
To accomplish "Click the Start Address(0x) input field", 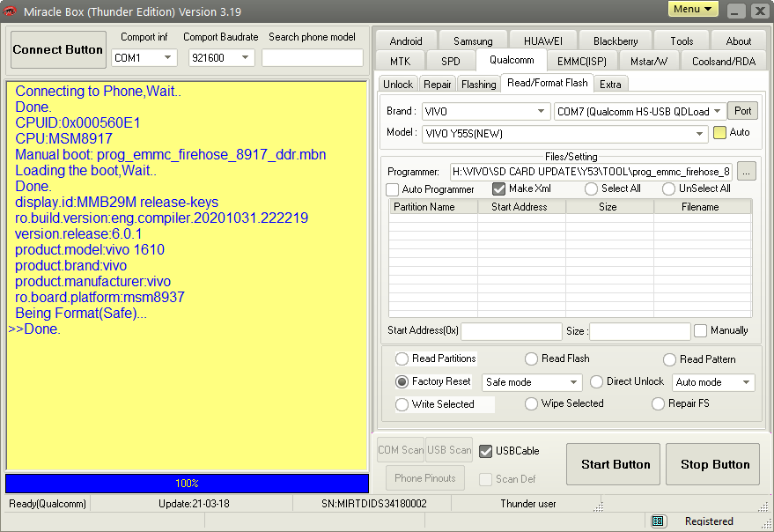I will point(512,331).
